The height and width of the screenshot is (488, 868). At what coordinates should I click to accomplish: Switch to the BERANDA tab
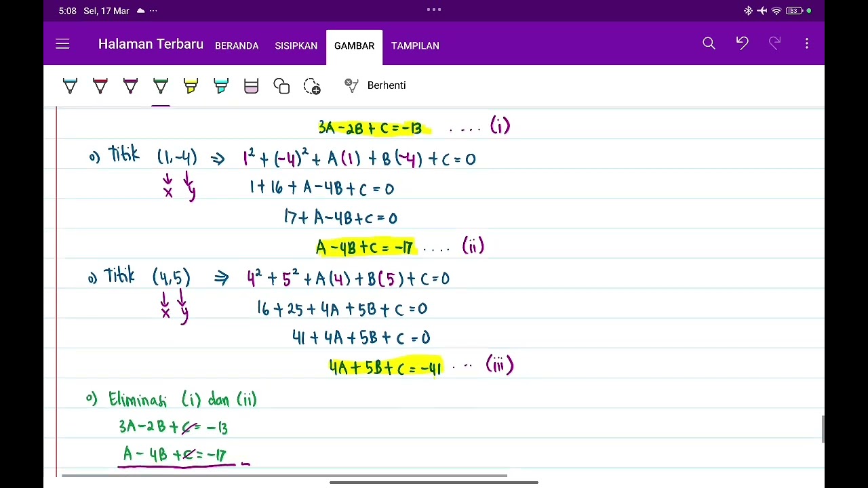(237, 45)
